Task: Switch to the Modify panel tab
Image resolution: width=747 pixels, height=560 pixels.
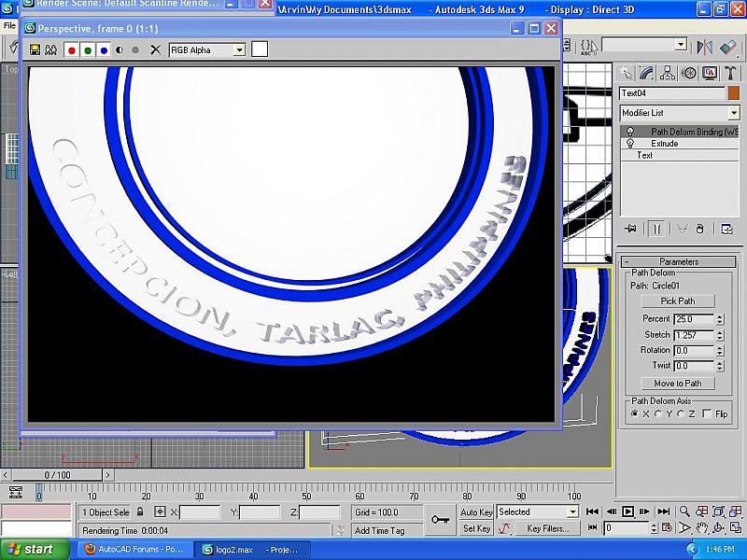Action: [x=646, y=73]
